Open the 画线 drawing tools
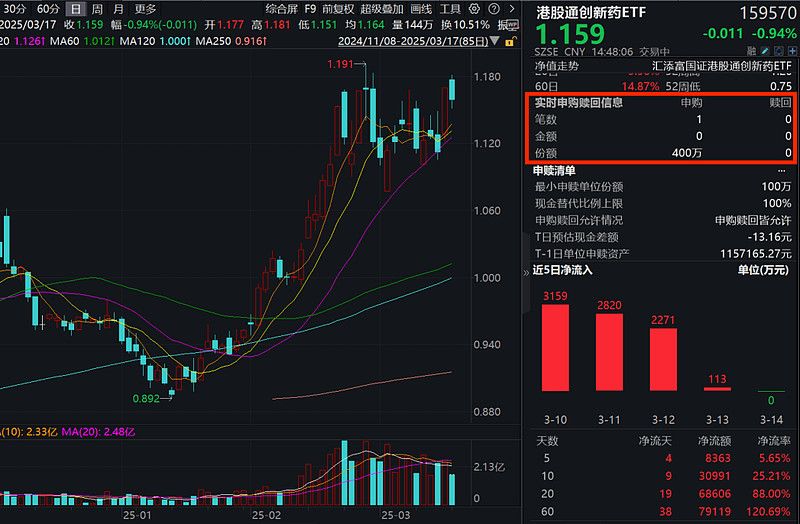The width and height of the screenshot is (800, 524). point(421,9)
